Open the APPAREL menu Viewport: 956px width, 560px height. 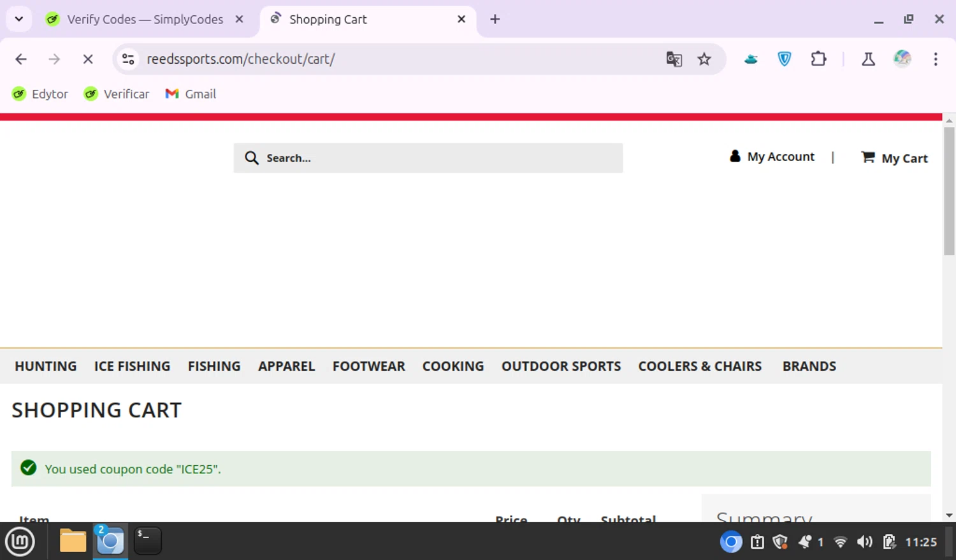[287, 366]
